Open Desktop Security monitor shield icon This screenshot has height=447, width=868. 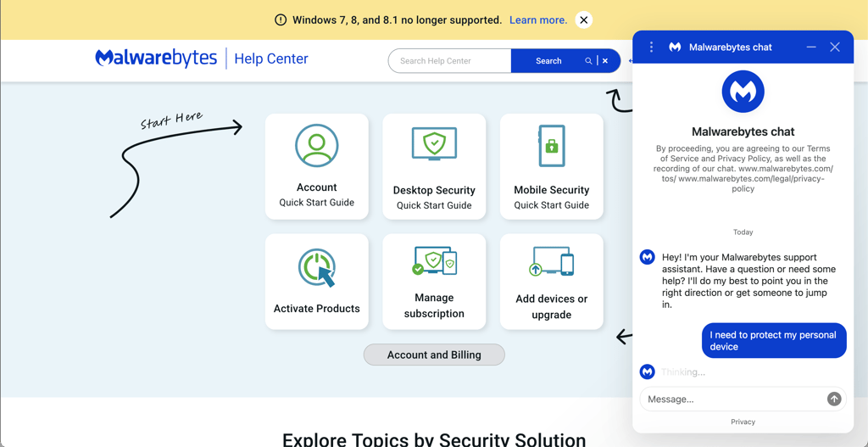point(434,144)
